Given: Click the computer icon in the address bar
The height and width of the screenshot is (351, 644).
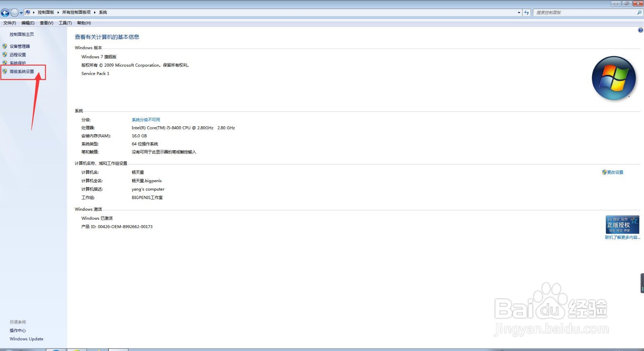Looking at the screenshot, I should [x=28, y=12].
